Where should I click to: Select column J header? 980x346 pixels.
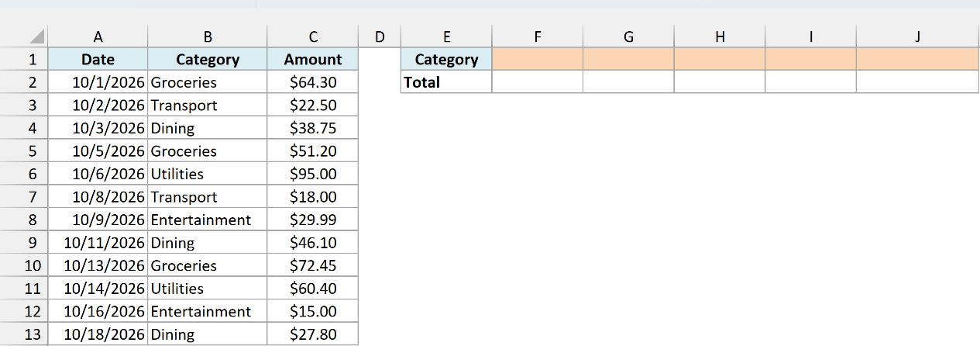[917, 36]
